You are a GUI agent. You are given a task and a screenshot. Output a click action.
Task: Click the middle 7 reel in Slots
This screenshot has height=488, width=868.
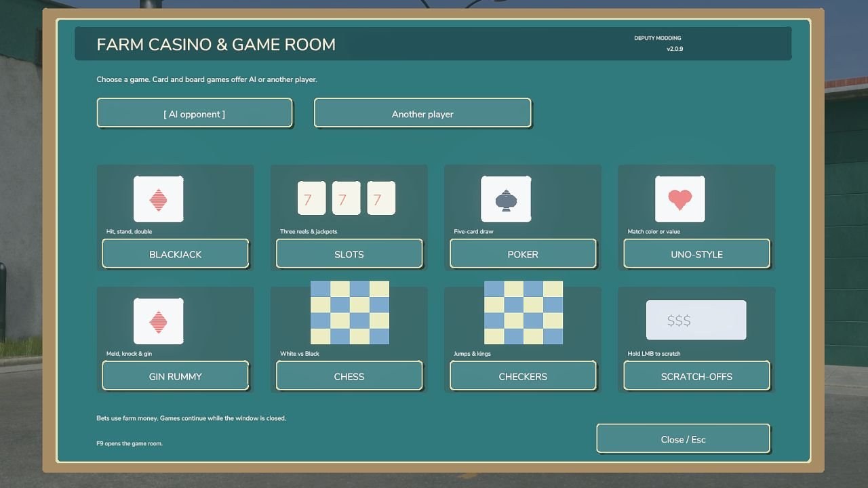[x=347, y=198]
